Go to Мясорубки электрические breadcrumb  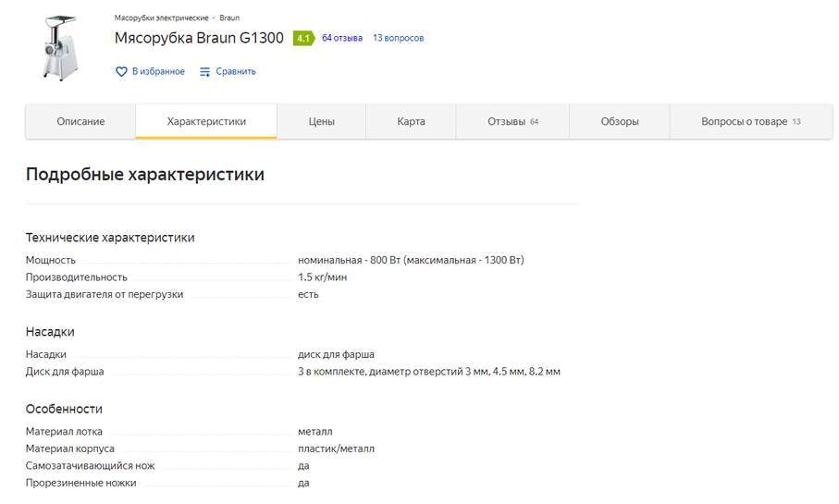[161, 18]
